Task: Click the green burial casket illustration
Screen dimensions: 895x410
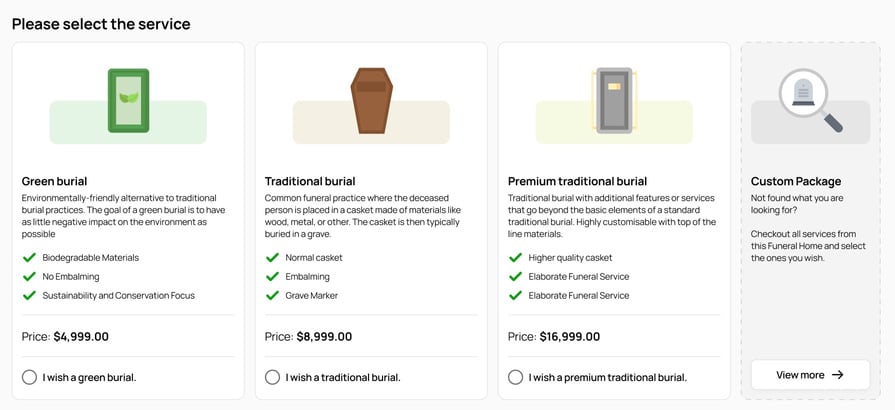Action: [128, 101]
